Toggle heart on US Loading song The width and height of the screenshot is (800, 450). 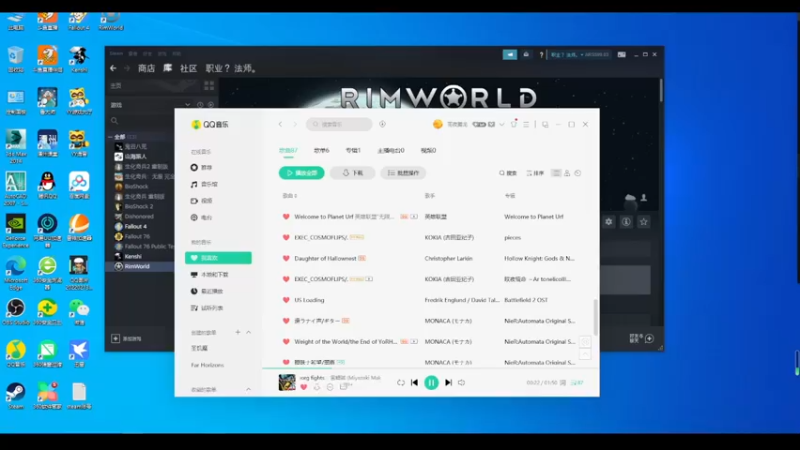[286, 300]
